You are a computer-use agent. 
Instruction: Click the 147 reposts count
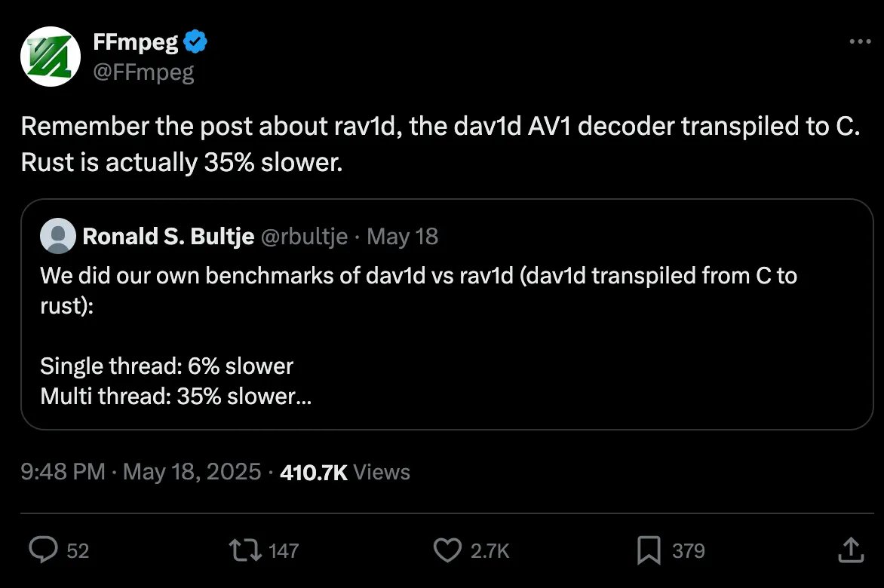(284, 551)
